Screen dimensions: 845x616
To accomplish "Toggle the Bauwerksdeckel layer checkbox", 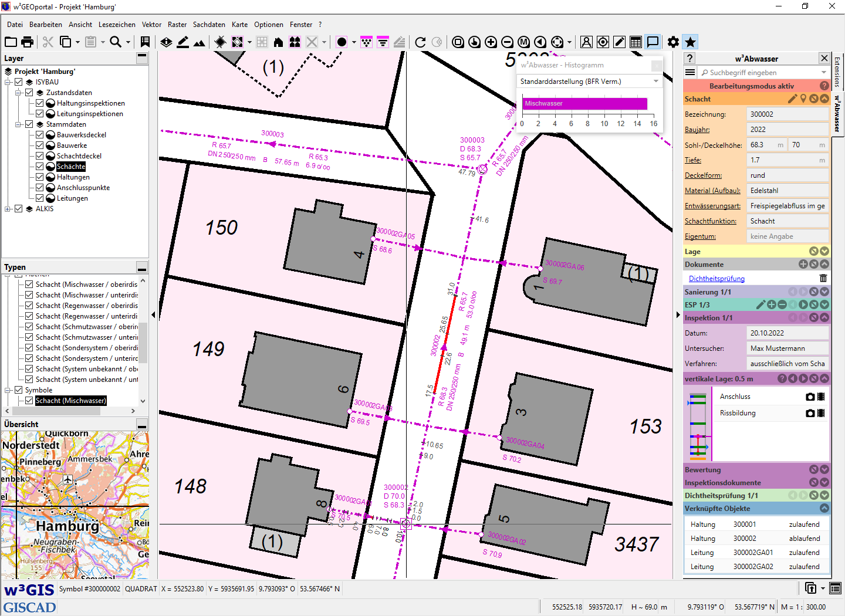I will tap(40, 135).
